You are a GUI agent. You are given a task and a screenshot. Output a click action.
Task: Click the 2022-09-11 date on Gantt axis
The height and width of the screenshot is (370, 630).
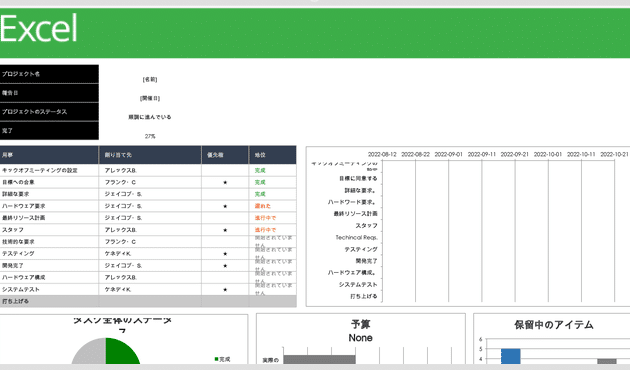pyautogui.click(x=482, y=154)
